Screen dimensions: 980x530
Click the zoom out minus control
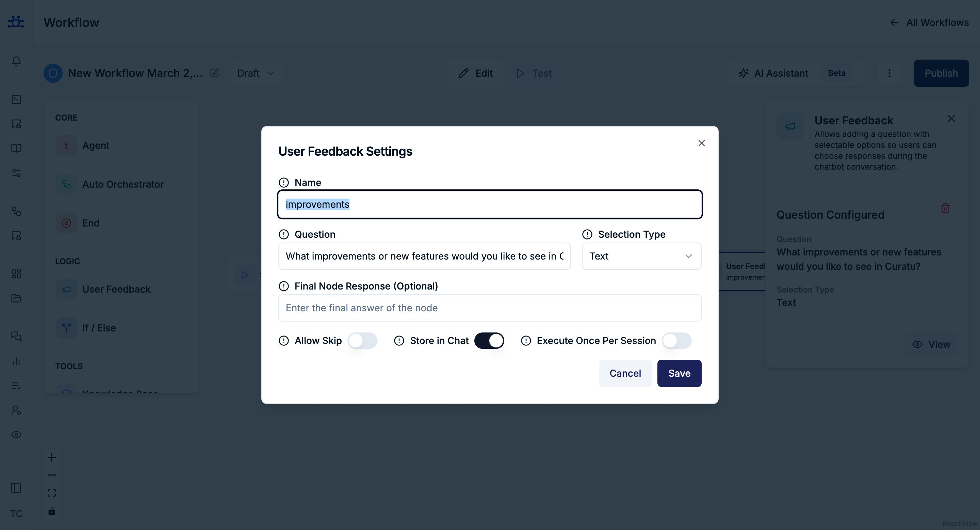[52, 475]
